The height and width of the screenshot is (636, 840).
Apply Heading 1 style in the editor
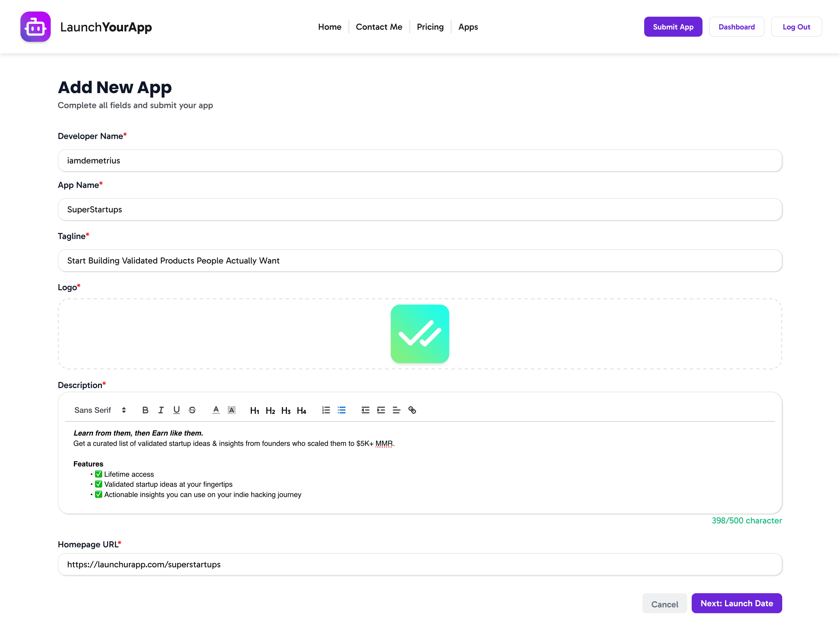tap(254, 410)
